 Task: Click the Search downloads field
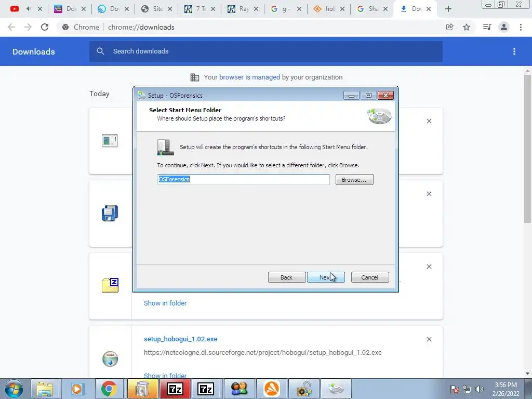(266, 51)
